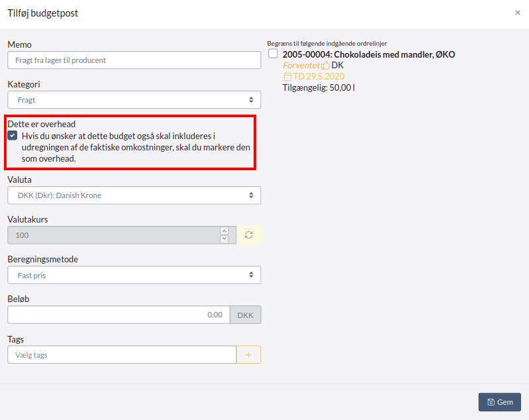
Task: Click the Memo text field
Action: 134,60
